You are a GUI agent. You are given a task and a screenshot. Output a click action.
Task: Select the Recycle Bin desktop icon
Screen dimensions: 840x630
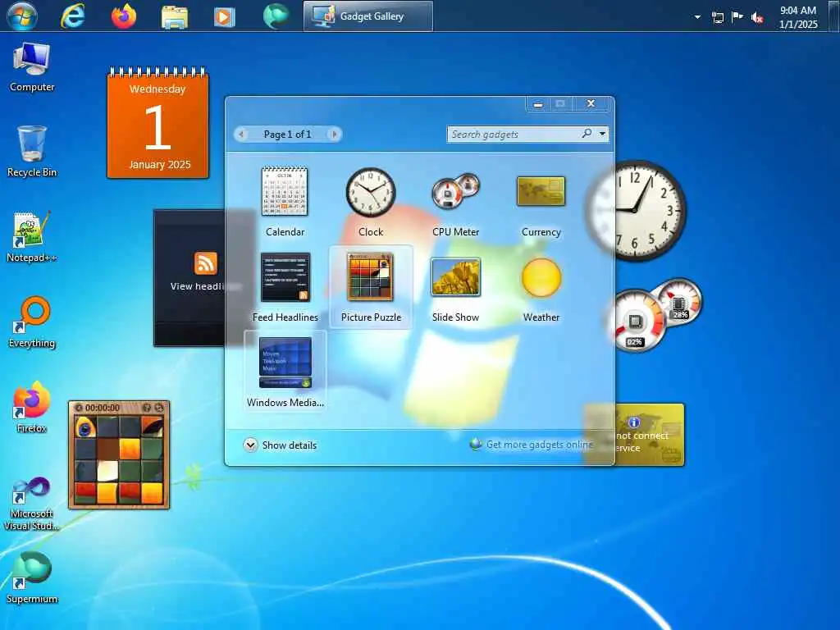click(32, 152)
